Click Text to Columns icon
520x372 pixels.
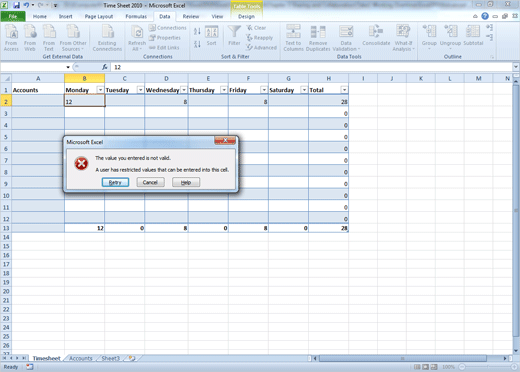[x=293, y=38]
